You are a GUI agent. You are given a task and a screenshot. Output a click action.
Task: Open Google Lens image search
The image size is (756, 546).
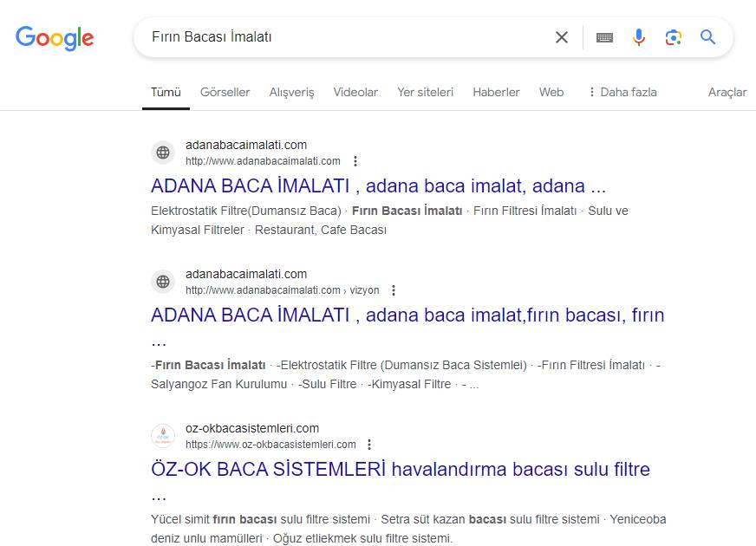tap(674, 37)
